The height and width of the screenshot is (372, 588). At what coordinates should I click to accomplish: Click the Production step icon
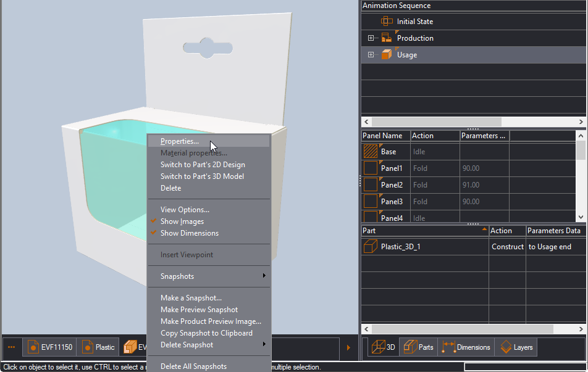point(387,38)
